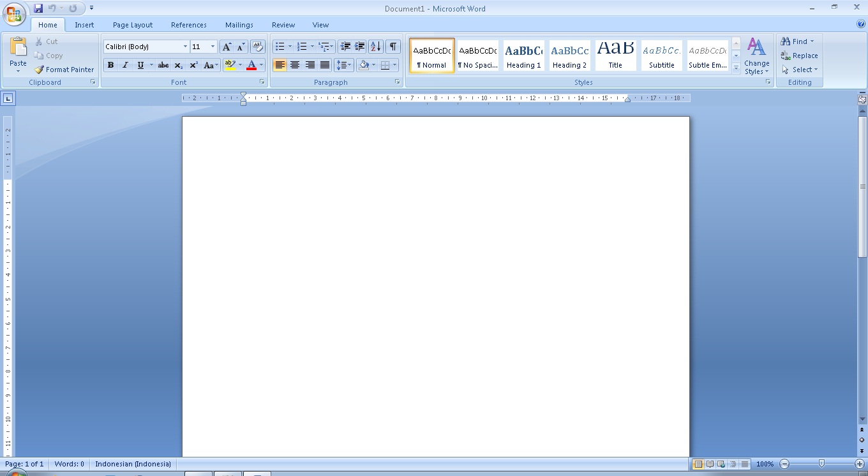Click the sort icon in Paragraph group
Screen dimensions: 868x476
[375, 46]
